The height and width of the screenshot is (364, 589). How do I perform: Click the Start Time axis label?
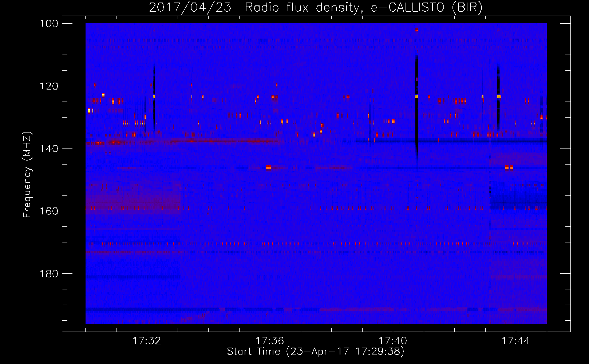pyautogui.click(x=316, y=352)
